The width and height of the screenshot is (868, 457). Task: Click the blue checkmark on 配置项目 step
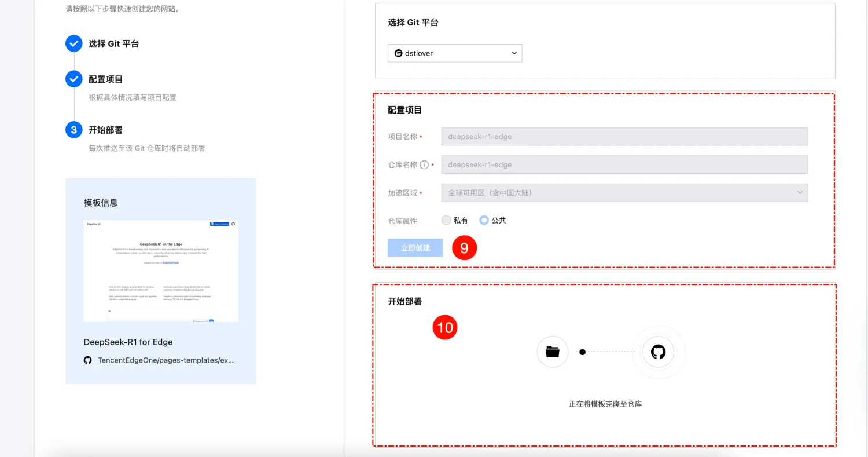(73, 79)
